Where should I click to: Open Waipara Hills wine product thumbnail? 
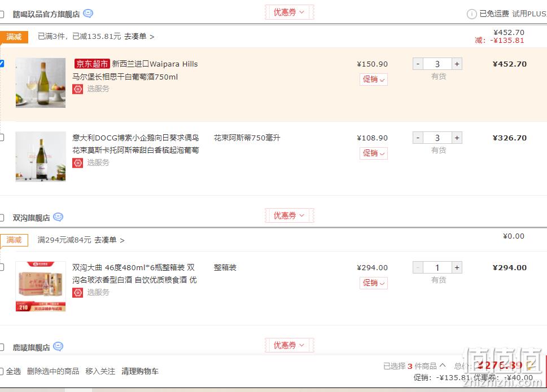pos(41,82)
